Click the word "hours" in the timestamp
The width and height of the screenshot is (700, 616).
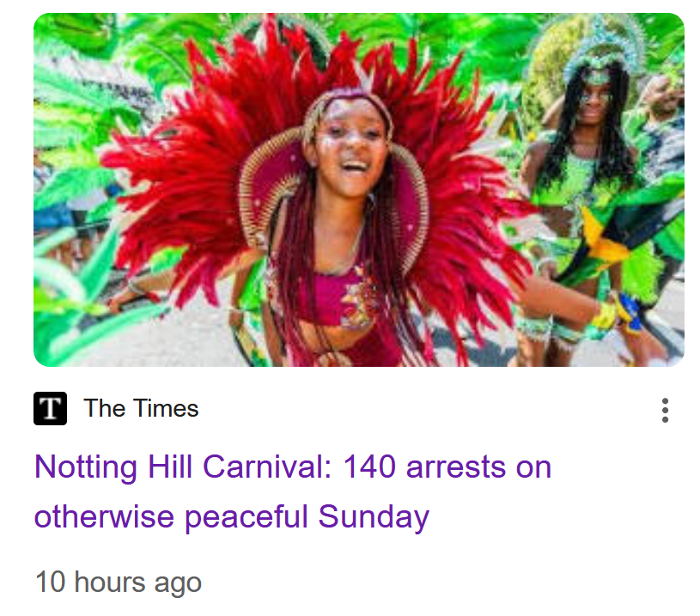tap(110, 582)
